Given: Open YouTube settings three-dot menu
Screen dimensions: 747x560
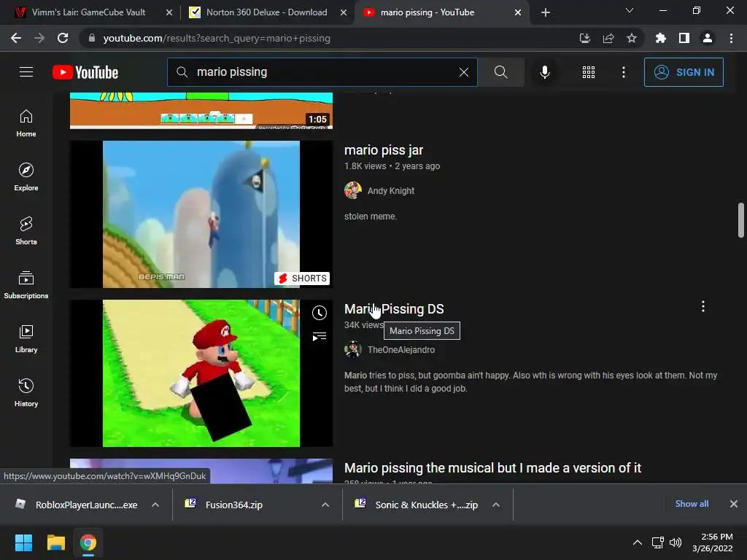Looking at the screenshot, I should click(623, 72).
